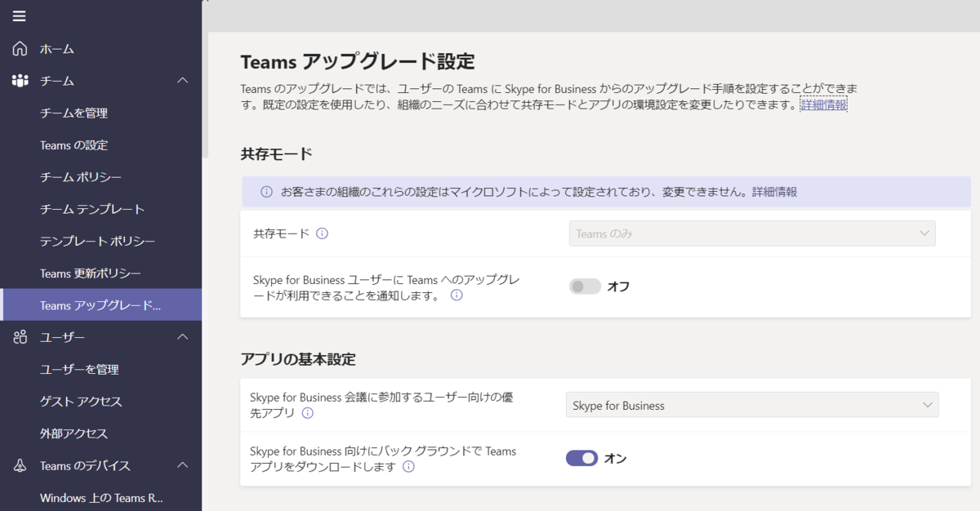Collapse the チーム section chevron
Viewport: 980px width, 511px height.
[183, 81]
